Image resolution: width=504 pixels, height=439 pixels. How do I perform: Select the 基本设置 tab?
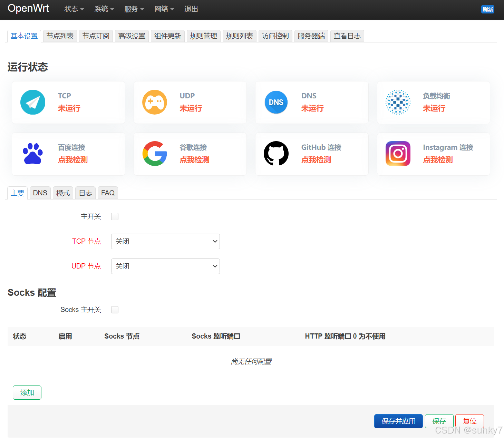24,36
